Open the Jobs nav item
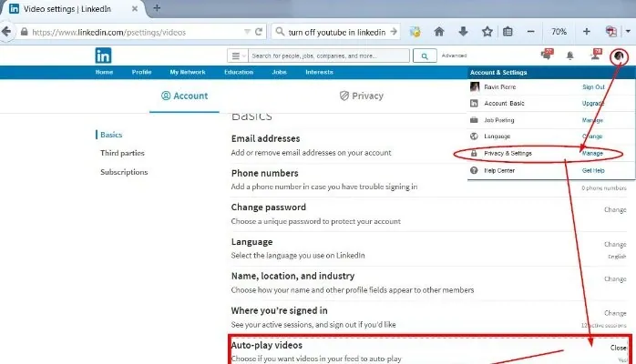Viewport: 636px width, 364px height. pos(279,72)
